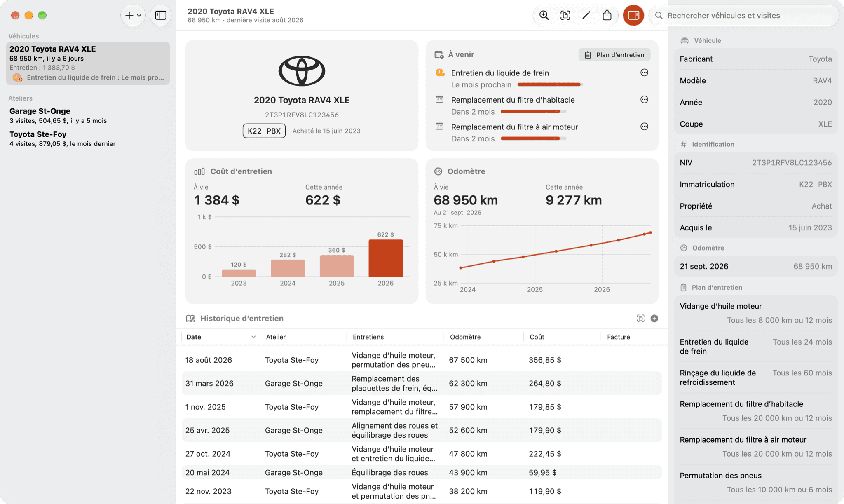Click the share toolbar icon

607,16
